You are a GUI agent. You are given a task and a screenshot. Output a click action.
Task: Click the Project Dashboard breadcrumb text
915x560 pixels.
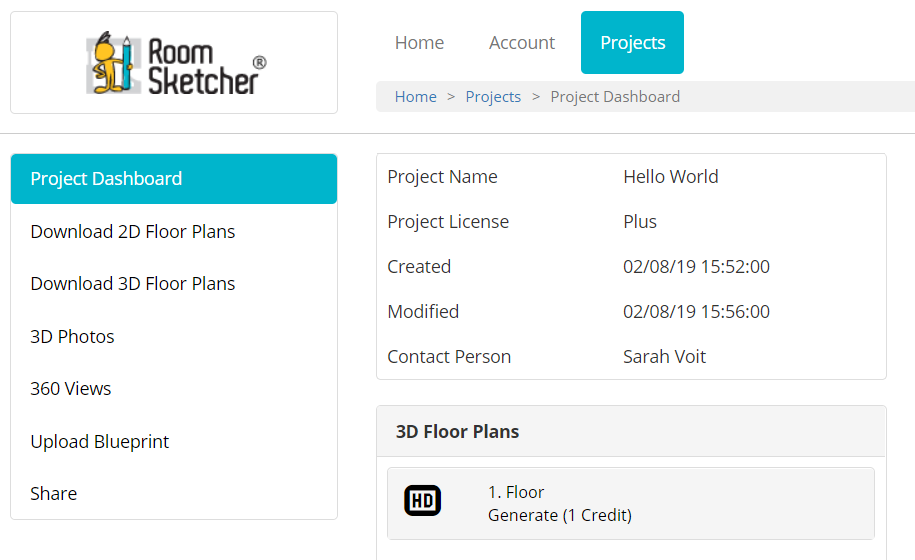click(x=615, y=97)
